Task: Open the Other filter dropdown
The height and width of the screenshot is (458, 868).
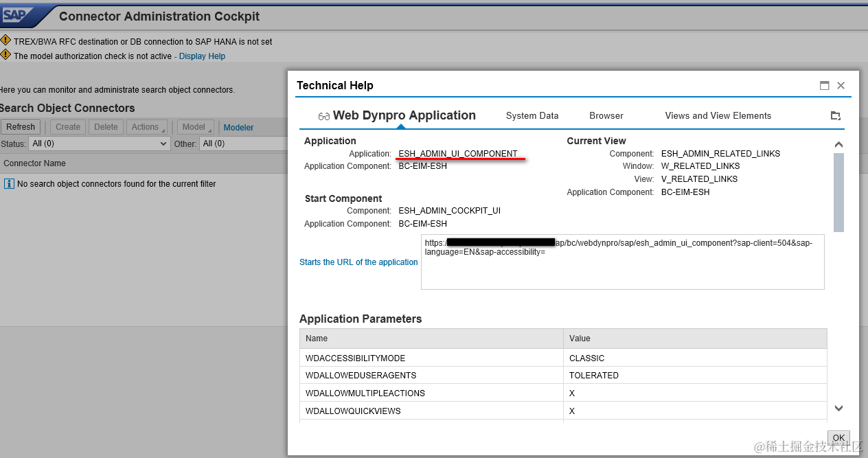Action: (x=243, y=144)
